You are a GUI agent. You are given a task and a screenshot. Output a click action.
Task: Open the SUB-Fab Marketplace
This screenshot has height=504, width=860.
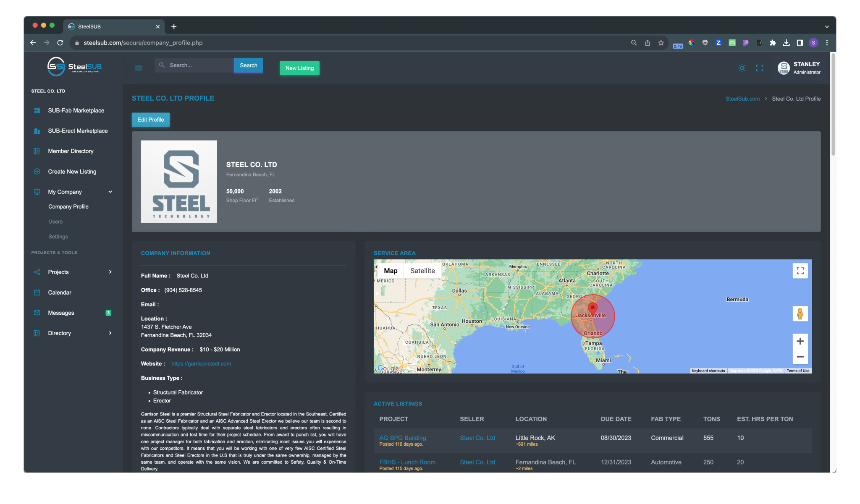pyautogui.click(x=76, y=110)
